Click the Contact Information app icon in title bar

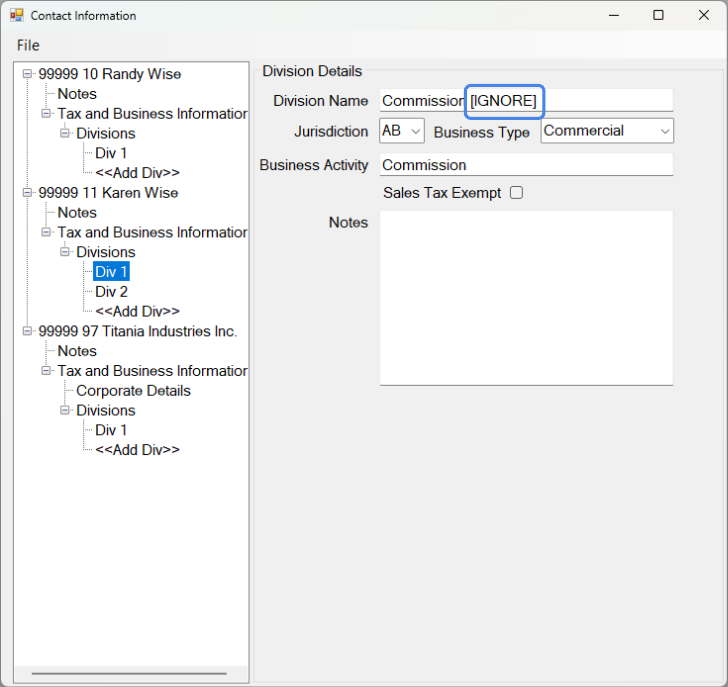coord(17,16)
